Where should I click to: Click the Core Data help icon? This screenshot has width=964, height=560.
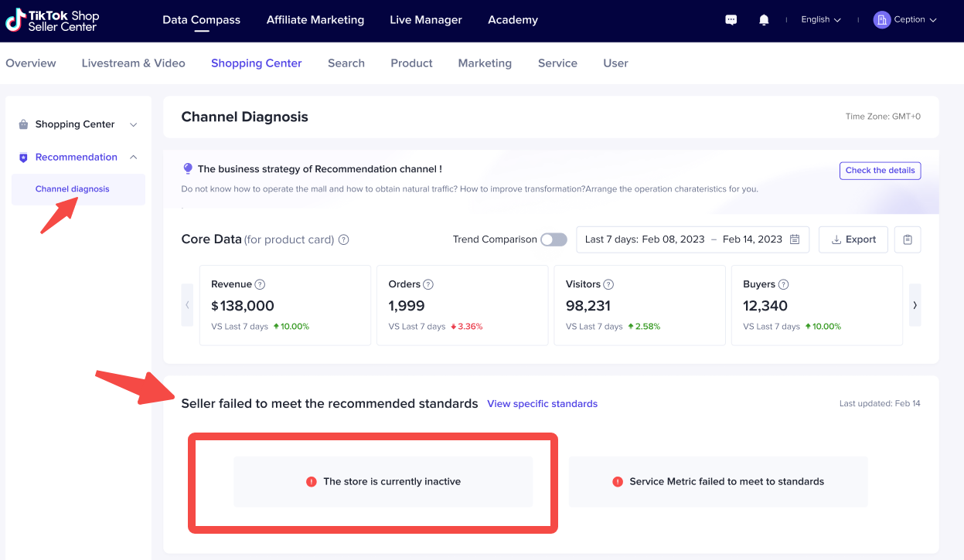344,239
